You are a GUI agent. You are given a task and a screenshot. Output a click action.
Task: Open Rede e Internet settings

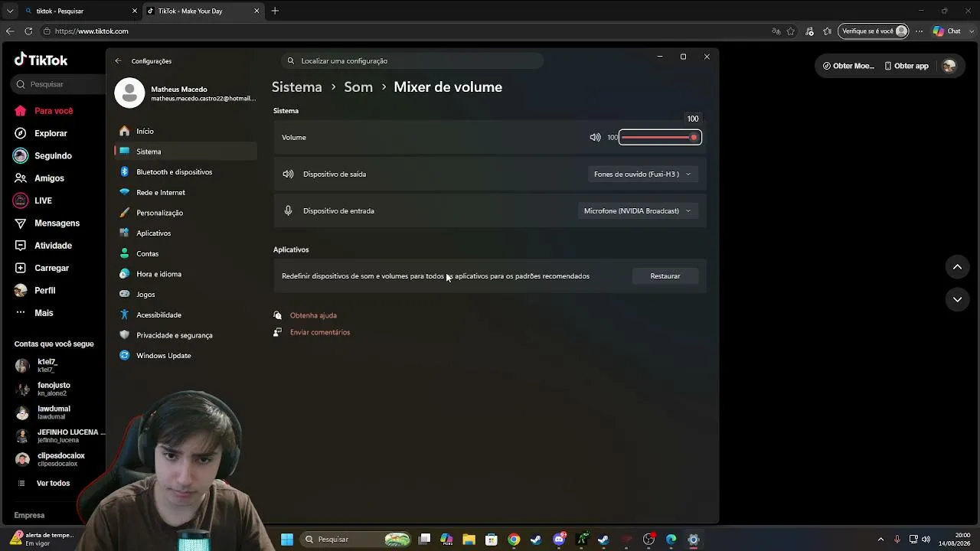161,192
